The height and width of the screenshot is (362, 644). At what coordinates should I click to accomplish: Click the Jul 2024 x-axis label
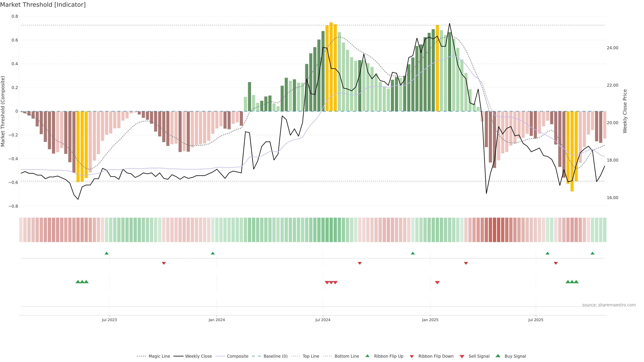point(323,320)
